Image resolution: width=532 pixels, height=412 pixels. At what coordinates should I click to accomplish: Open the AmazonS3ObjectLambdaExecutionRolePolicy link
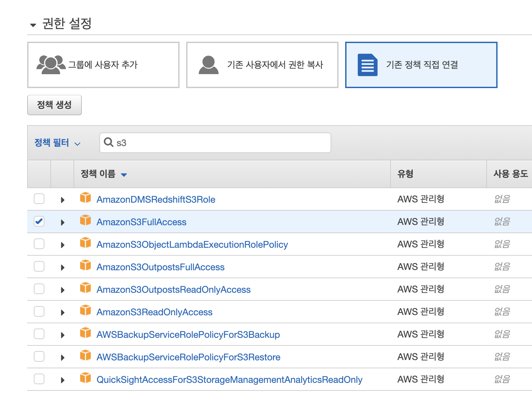192,244
